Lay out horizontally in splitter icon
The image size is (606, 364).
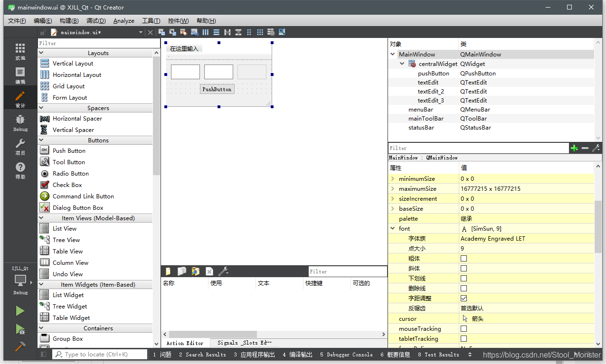tap(227, 32)
